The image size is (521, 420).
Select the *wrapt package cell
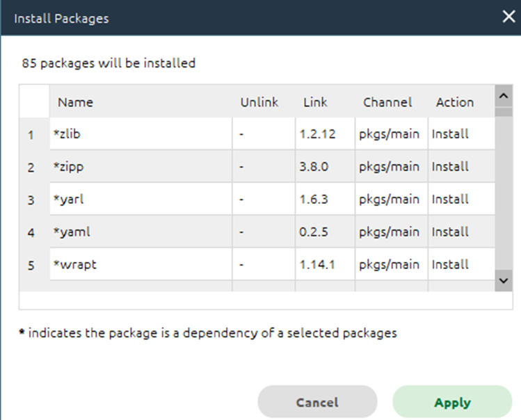point(141,264)
